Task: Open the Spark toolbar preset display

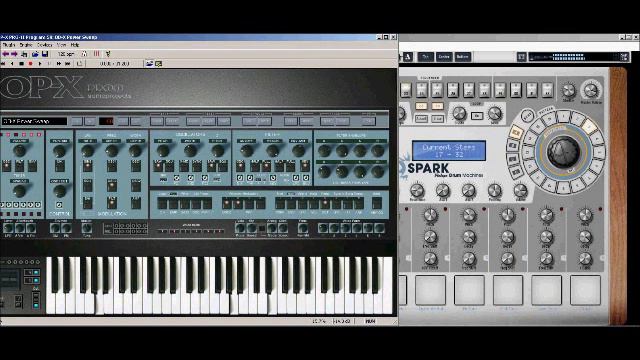Action: click(x=574, y=57)
